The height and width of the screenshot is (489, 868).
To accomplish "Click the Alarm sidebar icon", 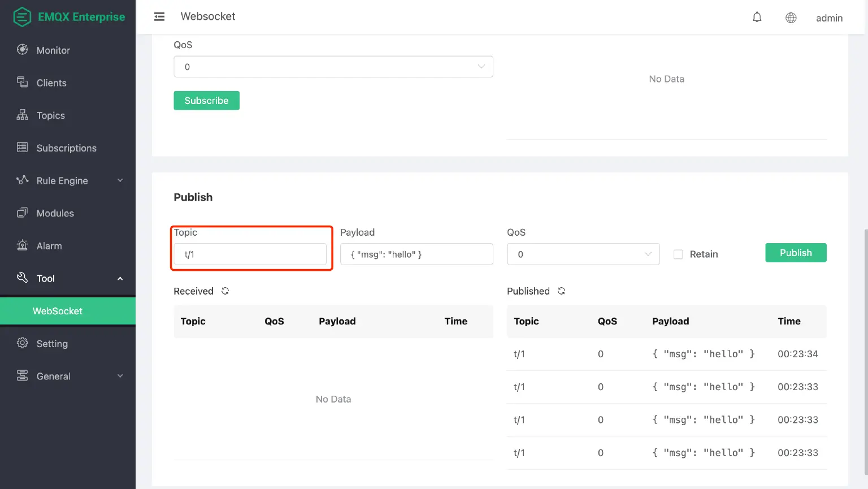I will point(23,245).
